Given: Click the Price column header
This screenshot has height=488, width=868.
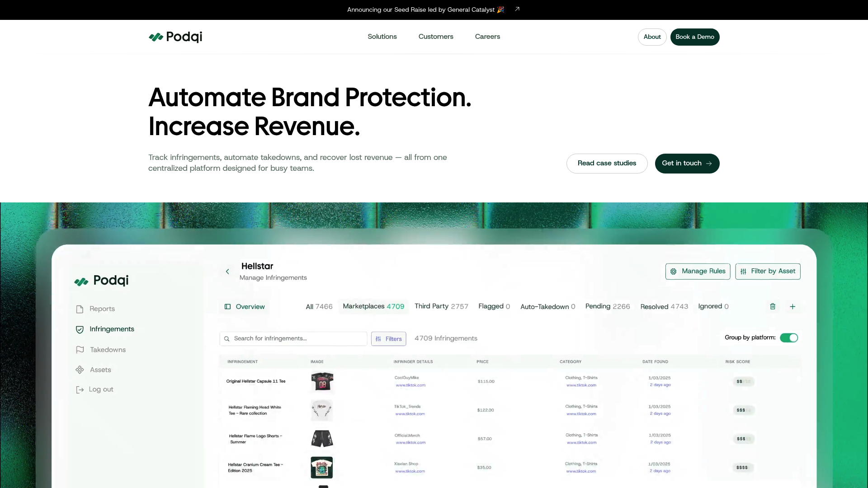Looking at the screenshot, I should click(x=482, y=362).
